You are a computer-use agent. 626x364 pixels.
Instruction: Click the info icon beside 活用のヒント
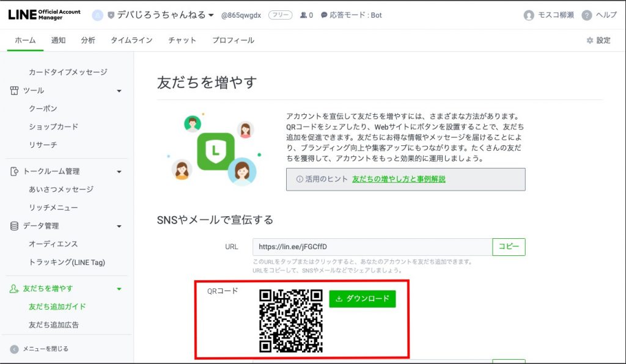coord(300,179)
